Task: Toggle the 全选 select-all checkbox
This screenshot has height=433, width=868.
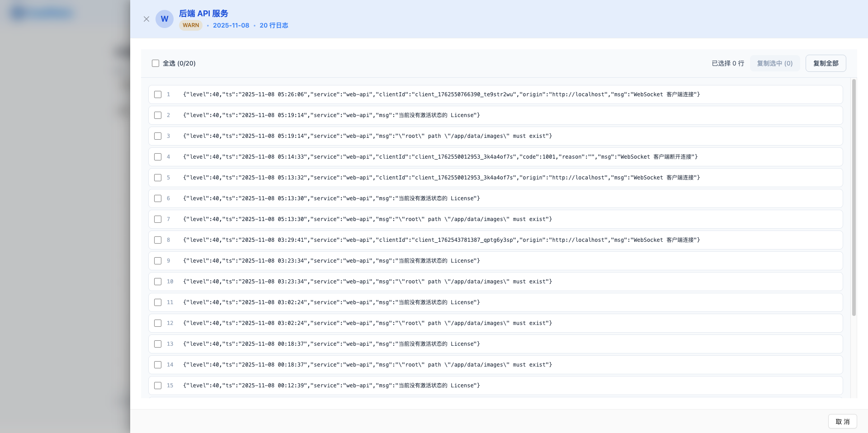Action: tap(156, 63)
